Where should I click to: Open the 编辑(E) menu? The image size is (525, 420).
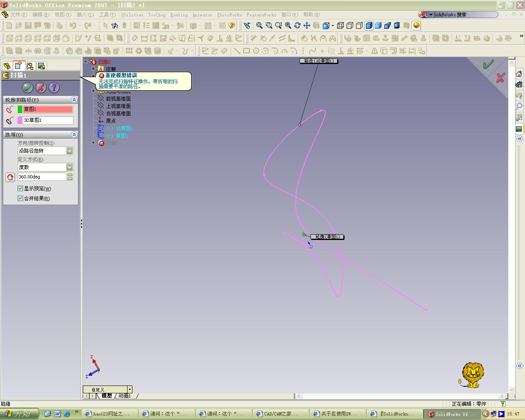point(41,15)
